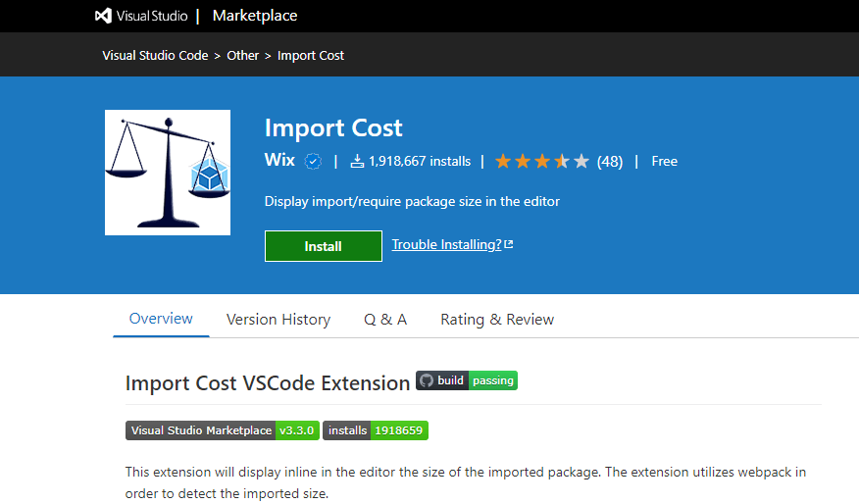This screenshot has height=504, width=859.
Task: Click the Other category breadcrumb
Action: coord(243,56)
